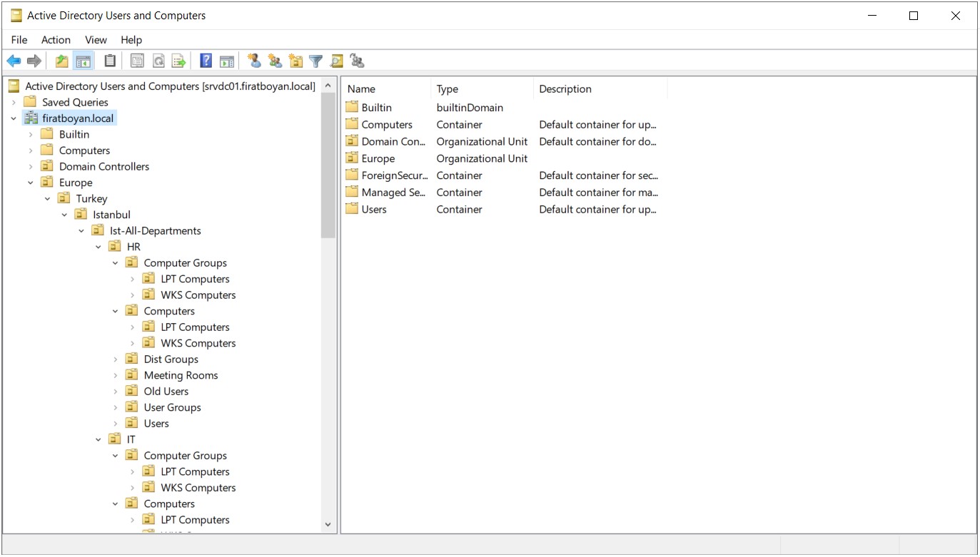The width and height of the screenshot is (980, 557).
Task: Click the Turkey OU icon in the tree
Action: point(64,198)
